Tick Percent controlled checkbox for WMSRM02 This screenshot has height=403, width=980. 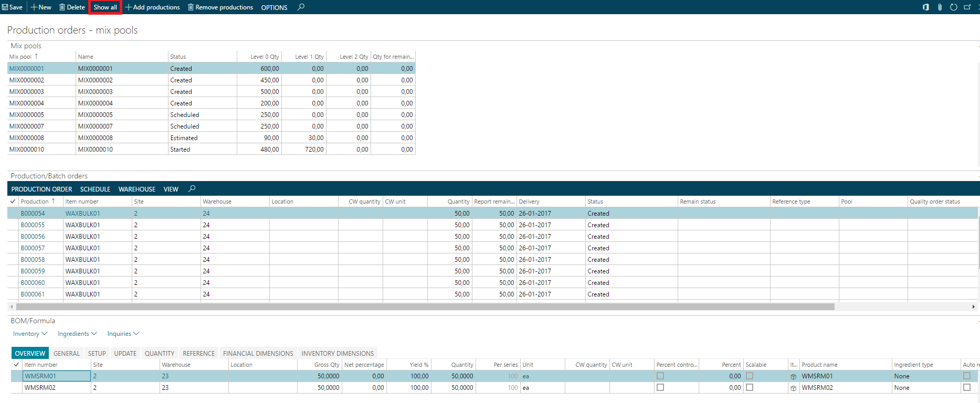pos(660,388)
